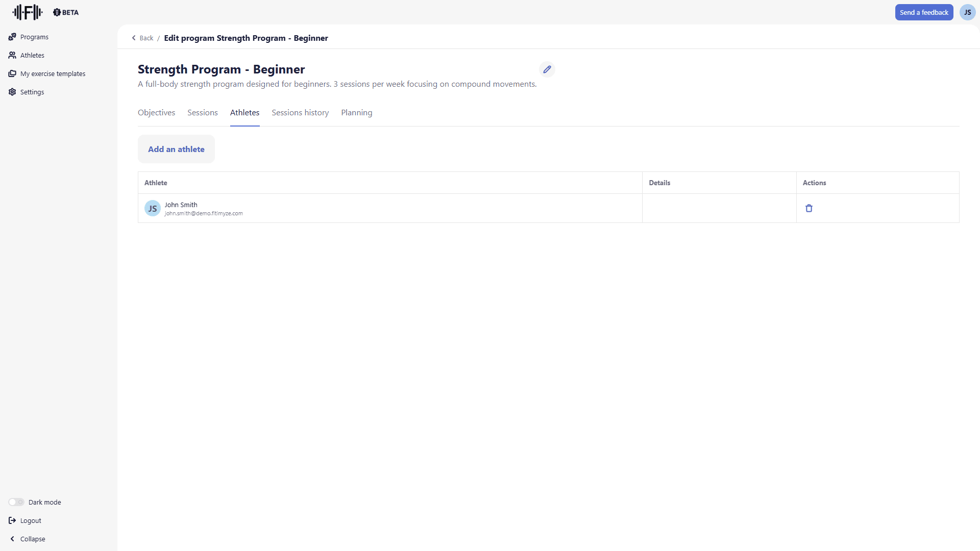Screen dimensions: 980x551
Task: Open the Sessions history tab
Action: (300, 113)
